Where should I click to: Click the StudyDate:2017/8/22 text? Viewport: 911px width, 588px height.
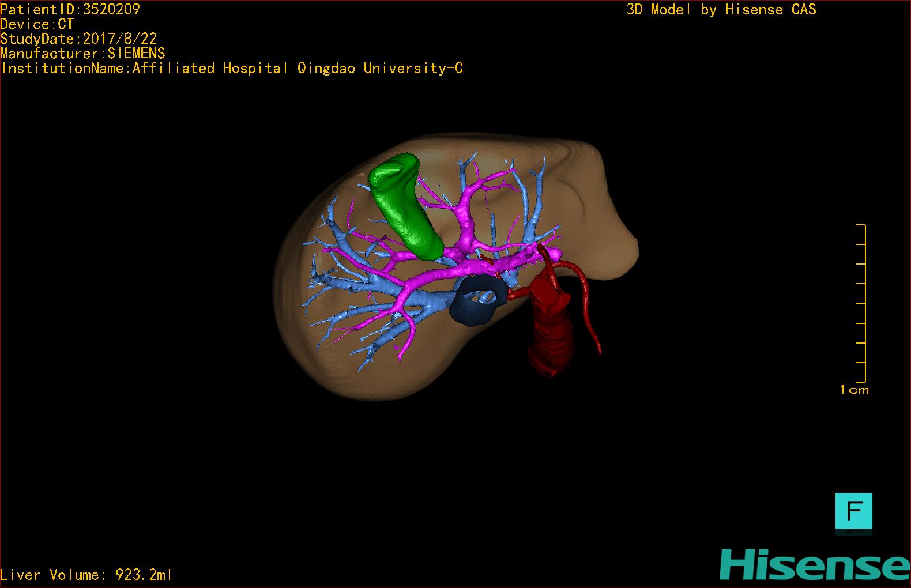[x=78, y=39]
